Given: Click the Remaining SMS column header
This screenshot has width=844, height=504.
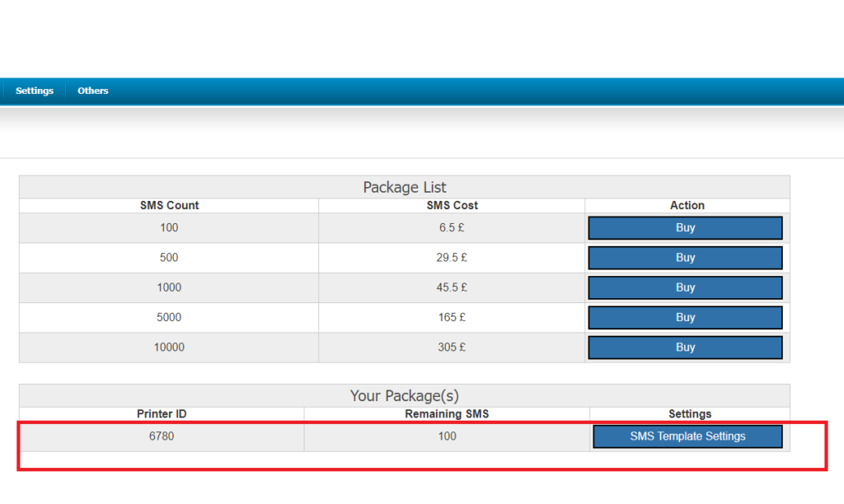Looking at the screenshot, I should pyautogui.click(x=447, y=413).
